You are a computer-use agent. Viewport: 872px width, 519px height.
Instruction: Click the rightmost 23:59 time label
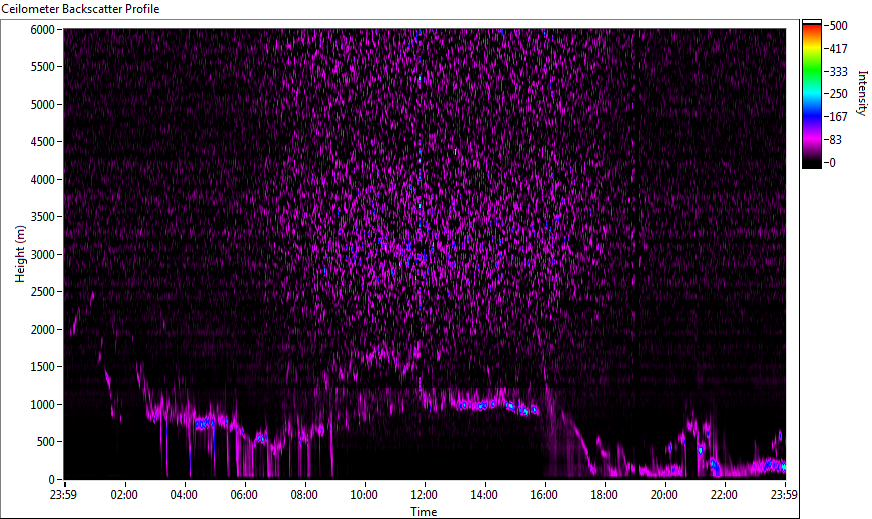(x=784, y=495)
